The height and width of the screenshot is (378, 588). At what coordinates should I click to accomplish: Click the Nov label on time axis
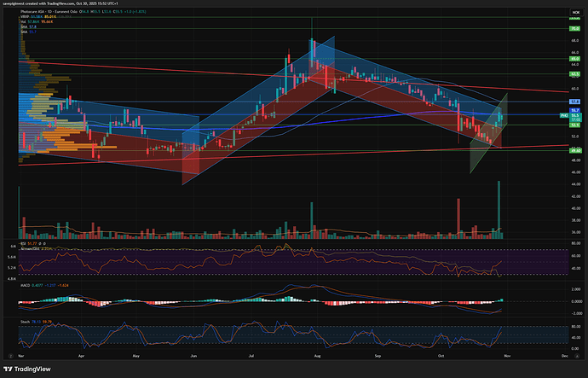tap(508, 351)
